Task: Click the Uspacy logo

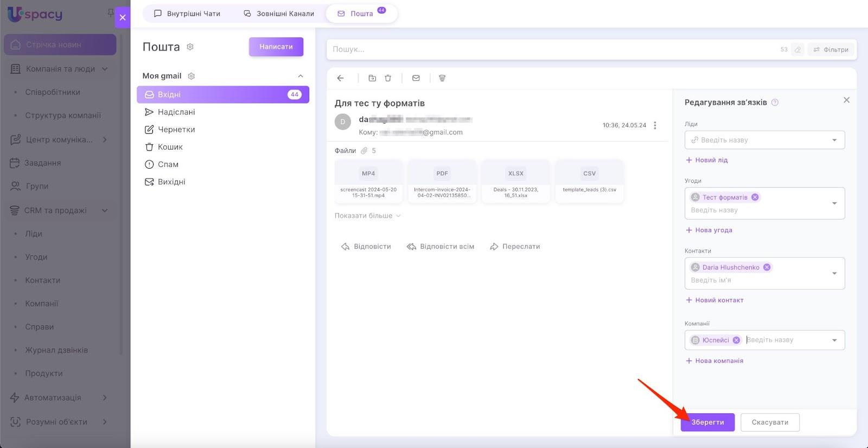Action: point(35,14)
